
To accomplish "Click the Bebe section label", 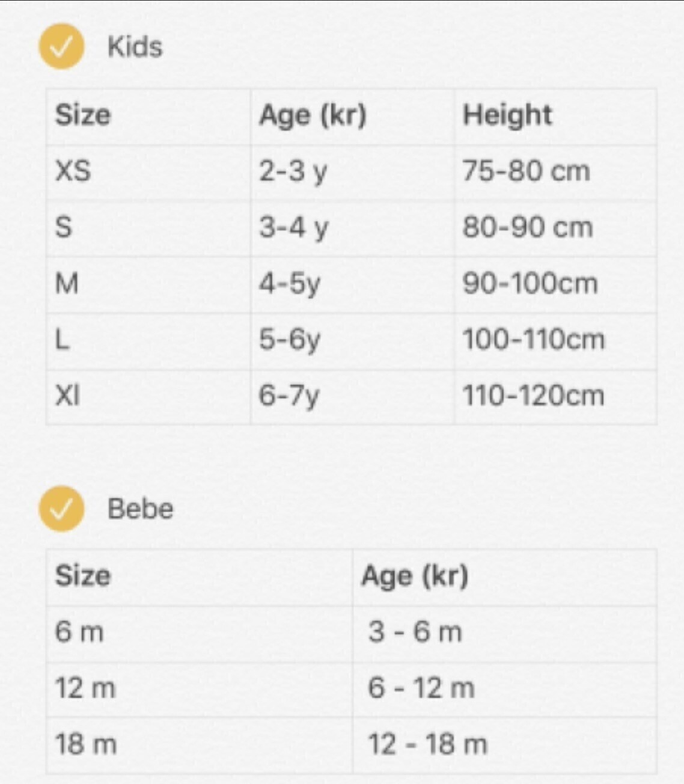I will click(140, 509).
